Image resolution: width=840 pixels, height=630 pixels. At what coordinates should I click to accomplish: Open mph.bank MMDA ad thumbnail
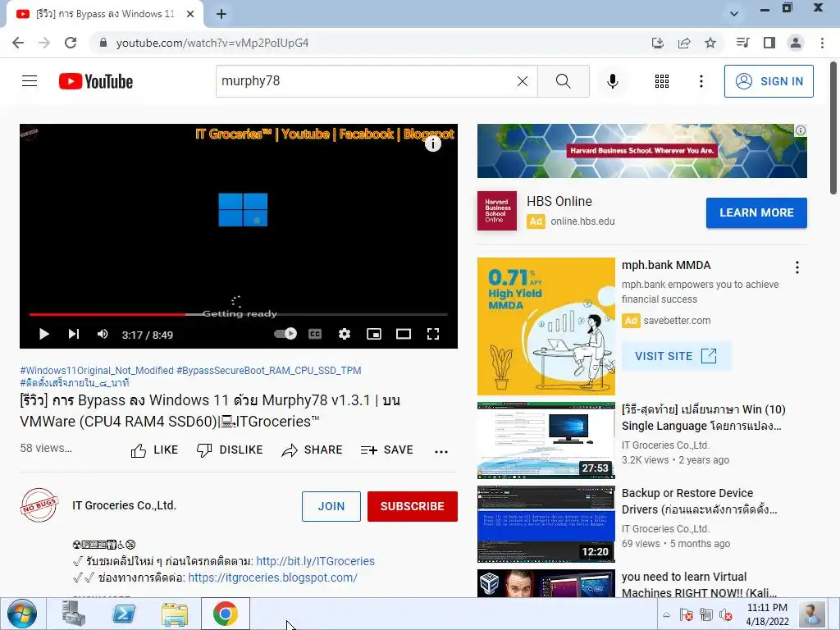pyautogui.click(x=546, y=326)
